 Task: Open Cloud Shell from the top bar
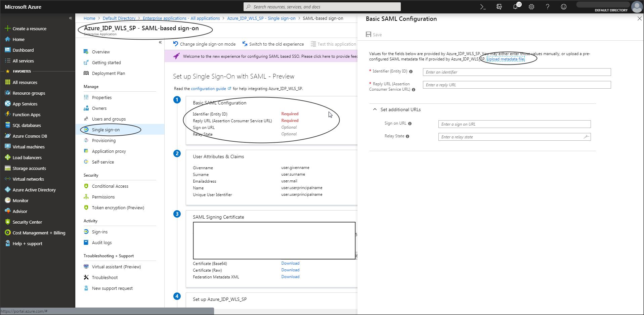[x=483, y=7]
